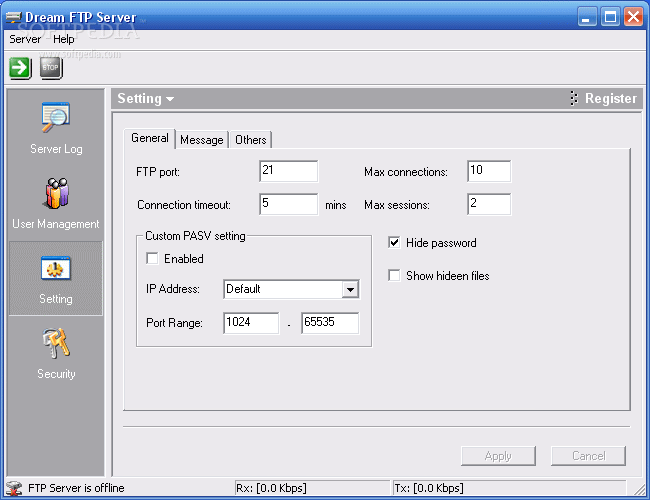Click the Port Range end field 65535
The height and width of the screenshot is (500, 650).
click(330, 323)
